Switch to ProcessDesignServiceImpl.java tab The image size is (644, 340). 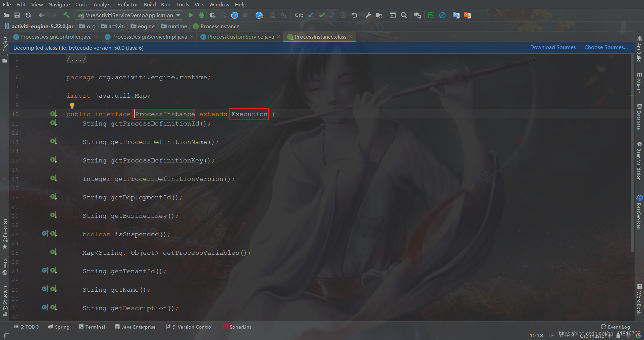pyautogui.click(x=150, y=37)
